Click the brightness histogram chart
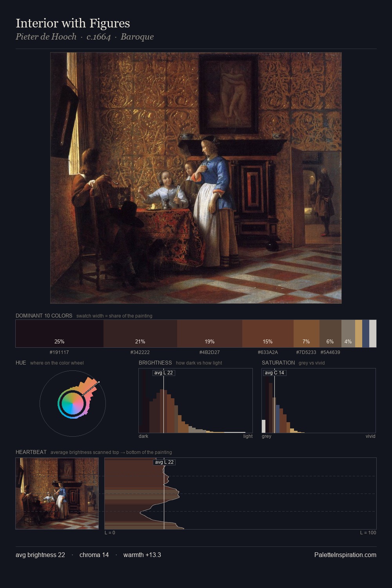The height and width of the screenshot is (588, 392). pos(196,401)
